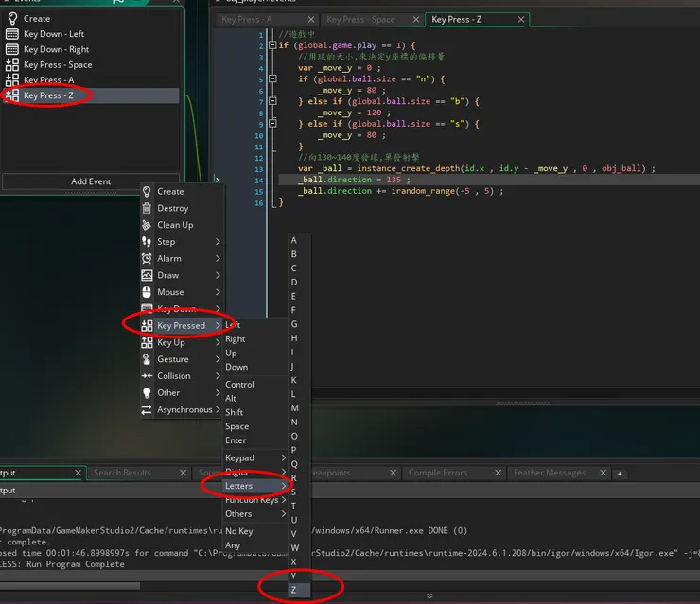Image resolution: width=700 pixels, height=604 pixels.
Task: Choose Create in the Add Event menu
Action: click(183, 191)
